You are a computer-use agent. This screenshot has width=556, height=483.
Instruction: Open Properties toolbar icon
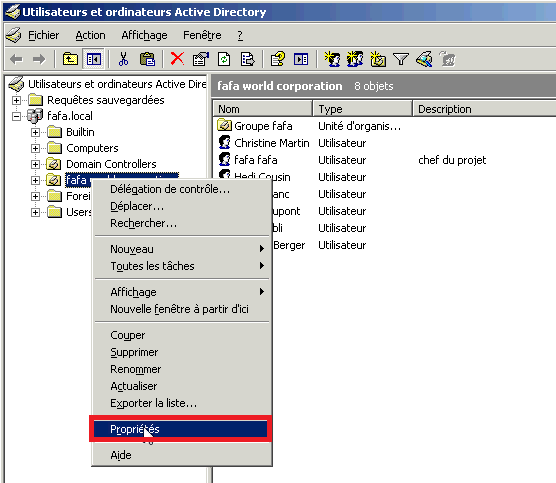[200, 59]
